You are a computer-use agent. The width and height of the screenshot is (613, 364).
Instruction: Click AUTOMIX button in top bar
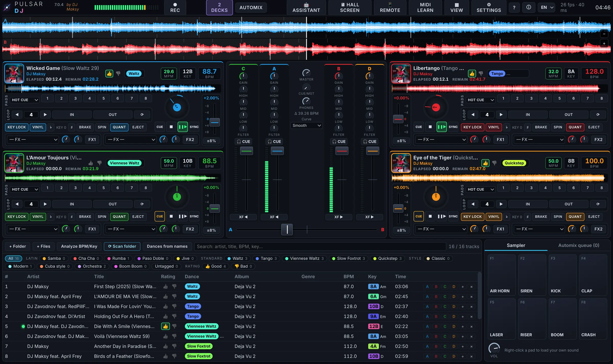[x=251, y=7]
